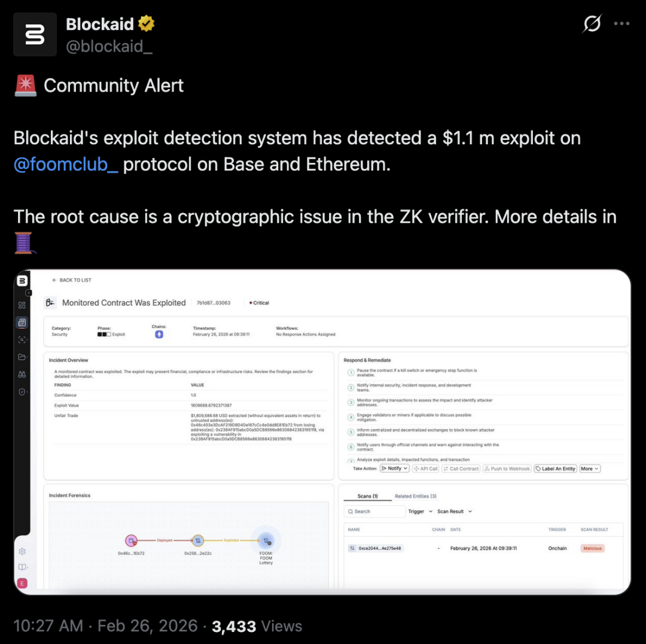Open the scan tool icon in the left sidebar

(x=22, y=339)
